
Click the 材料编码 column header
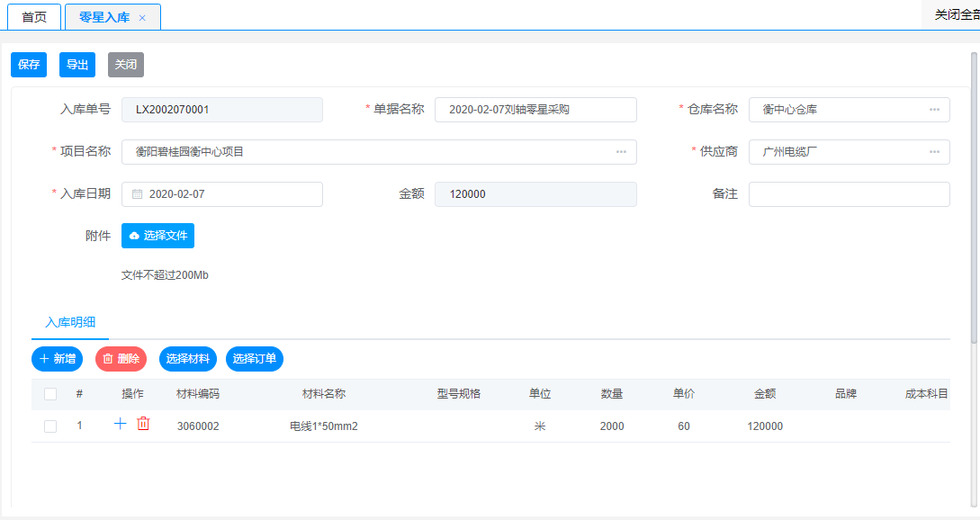198,394
